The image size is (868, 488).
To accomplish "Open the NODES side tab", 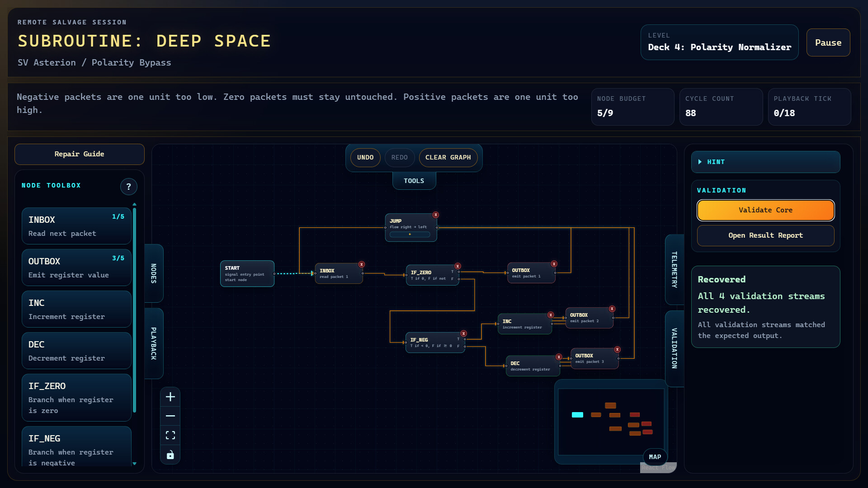I will coord(154,273).
